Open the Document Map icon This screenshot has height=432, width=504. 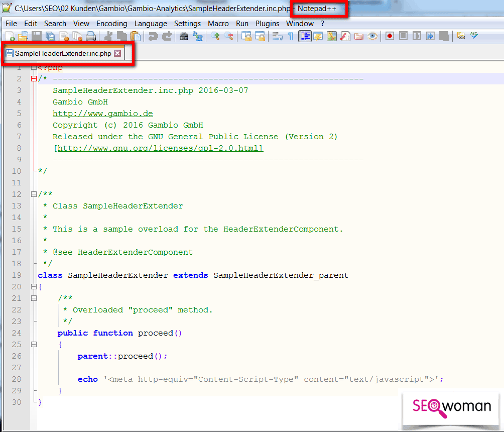331,36
